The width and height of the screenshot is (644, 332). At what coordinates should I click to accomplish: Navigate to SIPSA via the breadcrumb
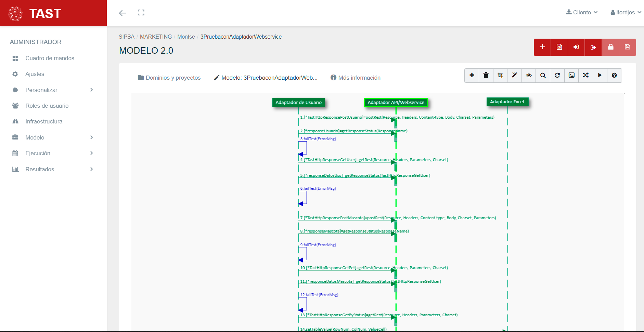click(x=126, y=37)
